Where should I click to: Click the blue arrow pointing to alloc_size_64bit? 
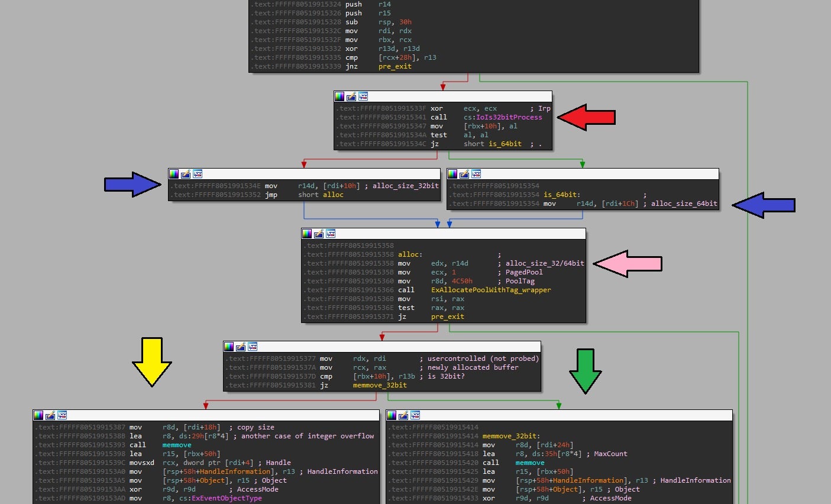[763, 205]
